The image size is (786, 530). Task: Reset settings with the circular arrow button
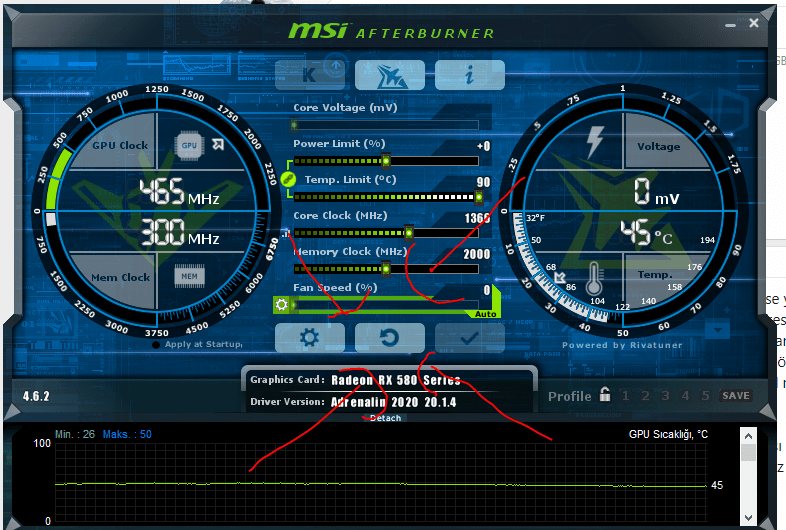coord(389,337)
